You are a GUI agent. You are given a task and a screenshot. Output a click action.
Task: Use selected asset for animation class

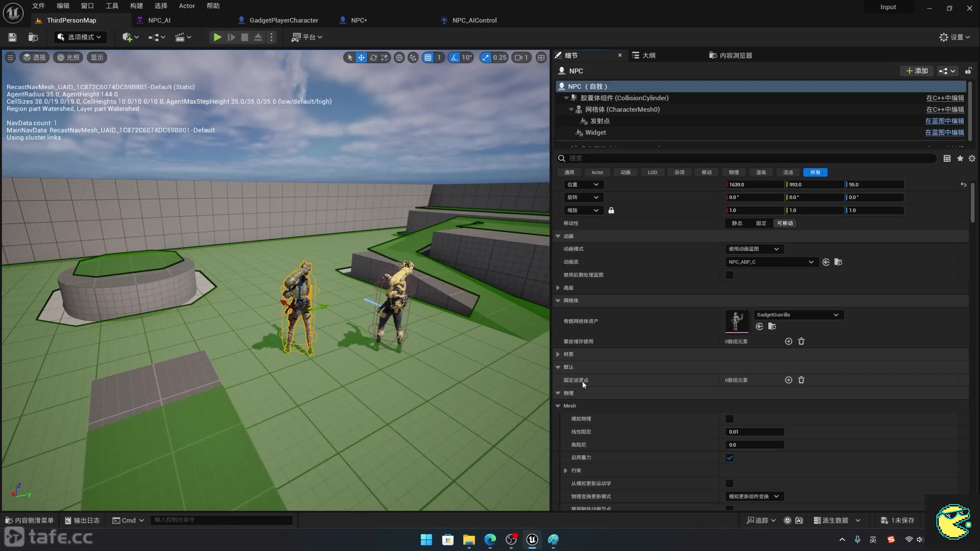point(826,262)
